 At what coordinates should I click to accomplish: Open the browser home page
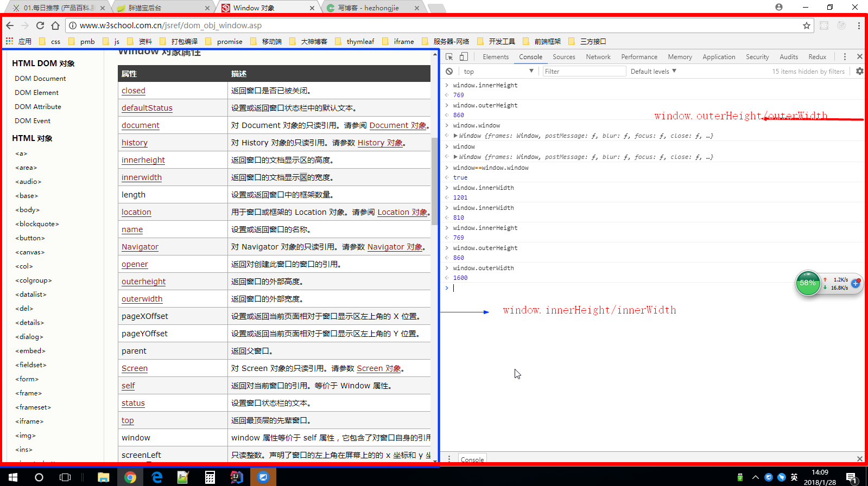point(55,25)
